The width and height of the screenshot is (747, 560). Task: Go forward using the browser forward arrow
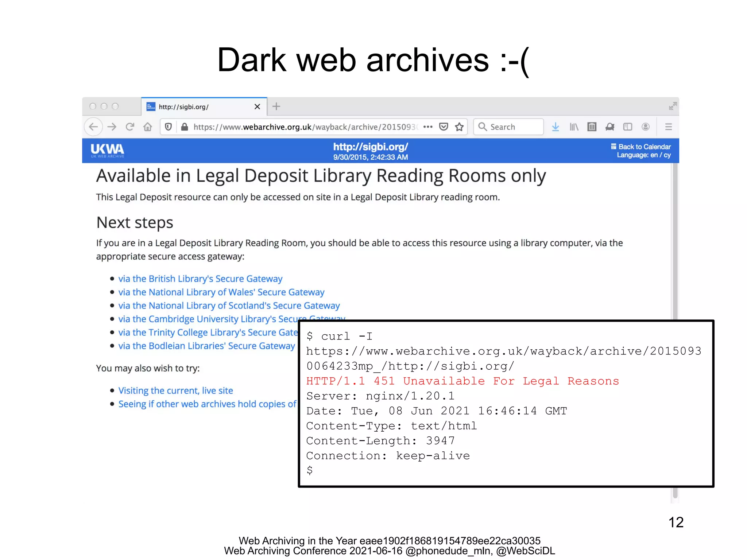click(x=112, y=127)
